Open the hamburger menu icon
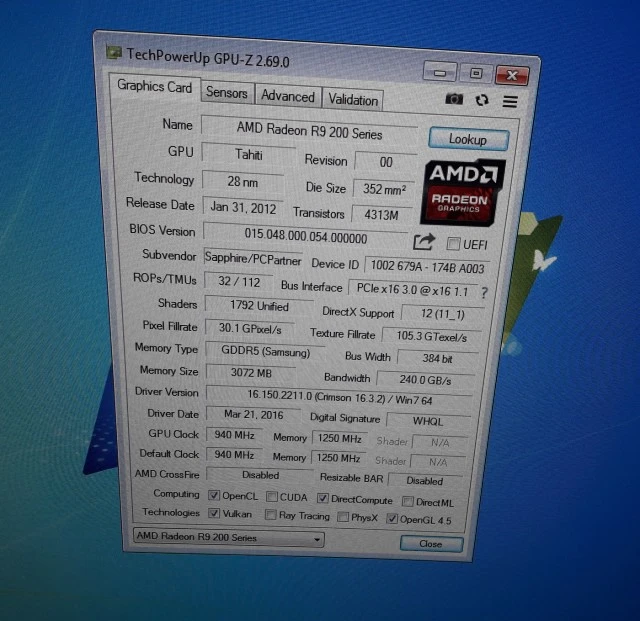 [x=510, y=102]
